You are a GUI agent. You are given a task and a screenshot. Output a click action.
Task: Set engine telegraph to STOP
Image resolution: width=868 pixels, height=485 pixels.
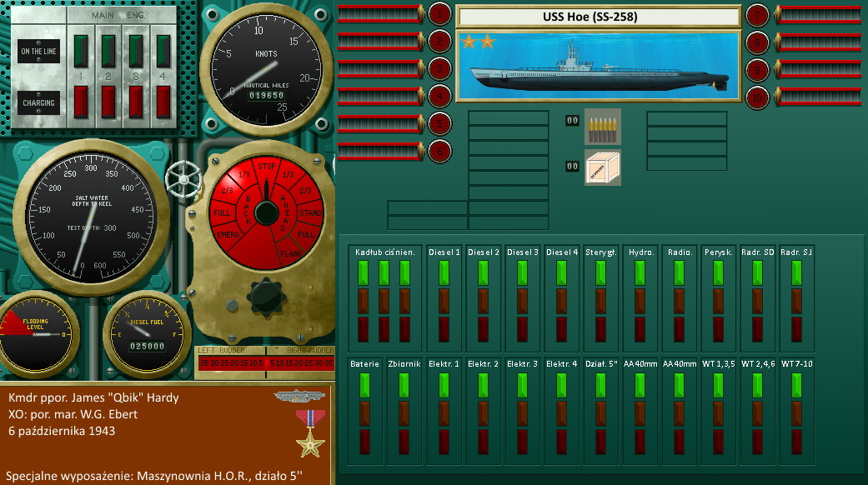pyautogui.click(x=266, y=167)
